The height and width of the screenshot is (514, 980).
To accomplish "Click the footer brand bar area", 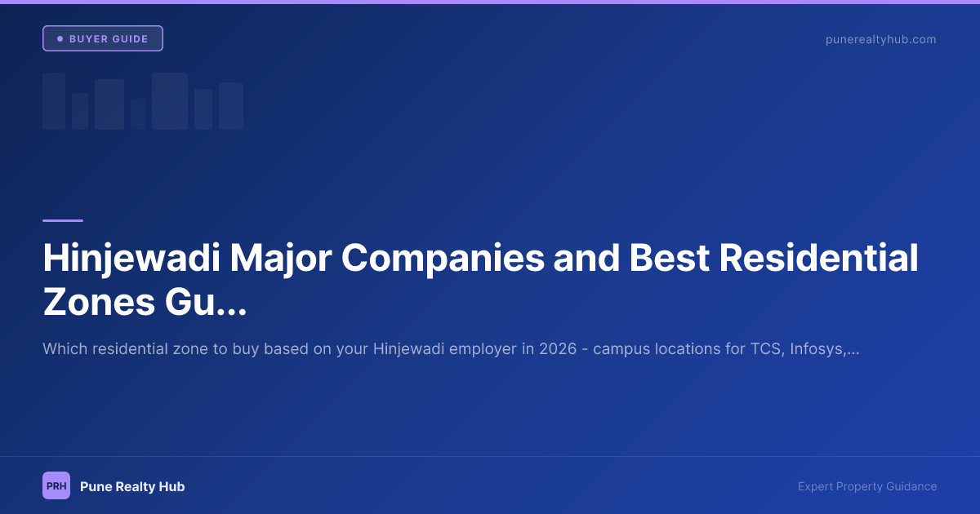I will [490, 485].
